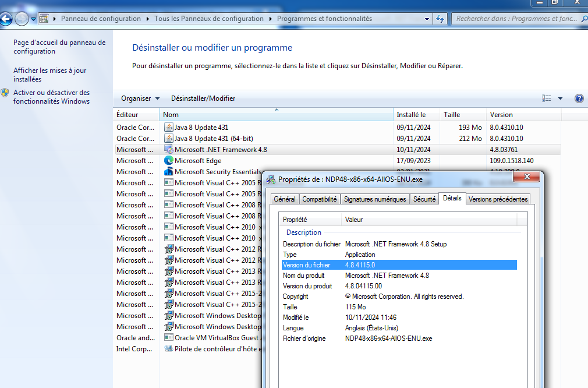Select second Visual C++ 2012 entry icon
Screen dimensions: 588x388
pyautogui.click(x=169, y=260)
